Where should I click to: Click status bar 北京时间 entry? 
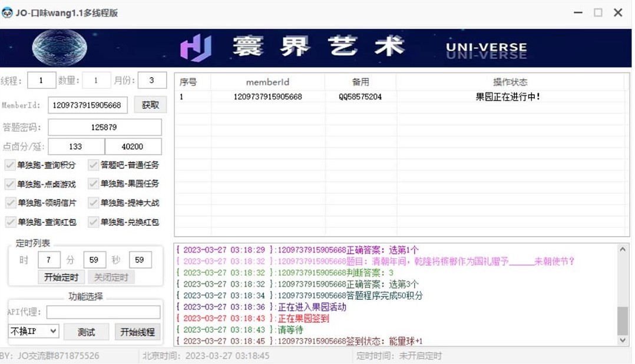(x=206, y=356)
